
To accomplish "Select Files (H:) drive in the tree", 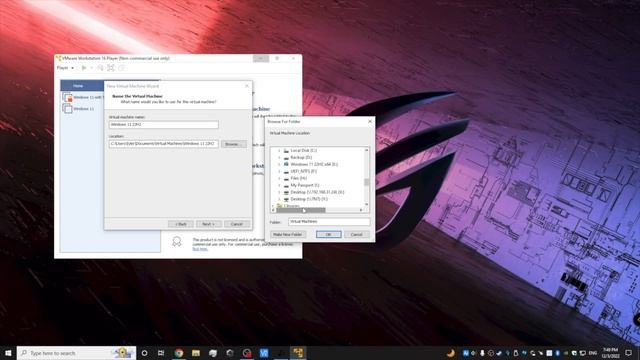I will (298, 178).
